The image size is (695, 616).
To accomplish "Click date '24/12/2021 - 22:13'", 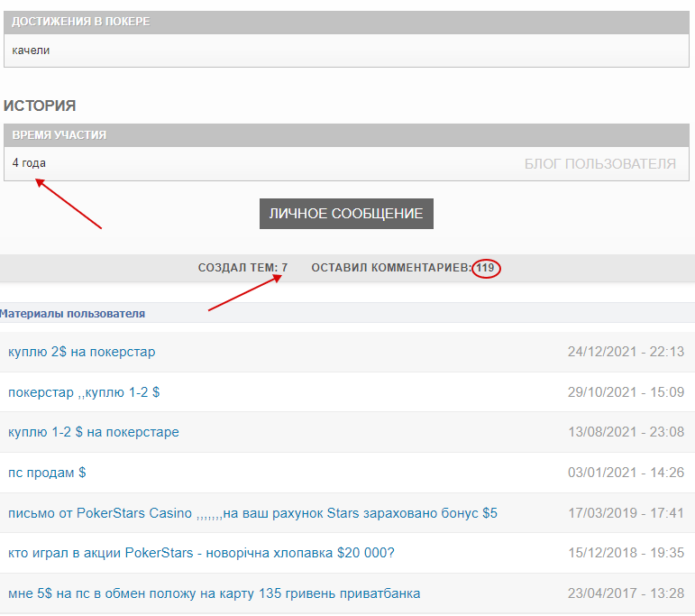I will click(626, 352).
